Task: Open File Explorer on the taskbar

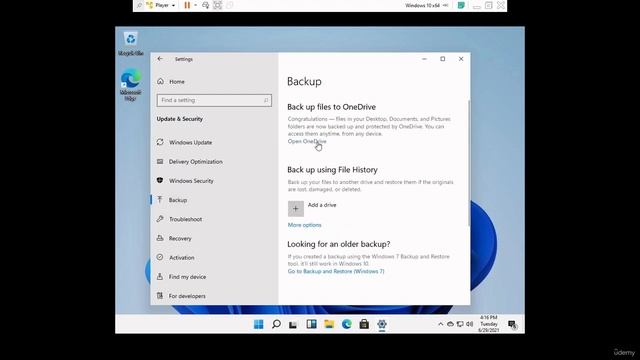Action: [329, 324]
